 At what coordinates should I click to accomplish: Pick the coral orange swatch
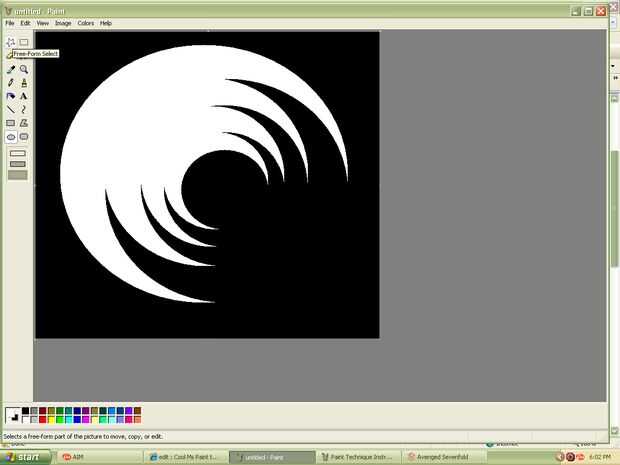click(x=138, y=419)
